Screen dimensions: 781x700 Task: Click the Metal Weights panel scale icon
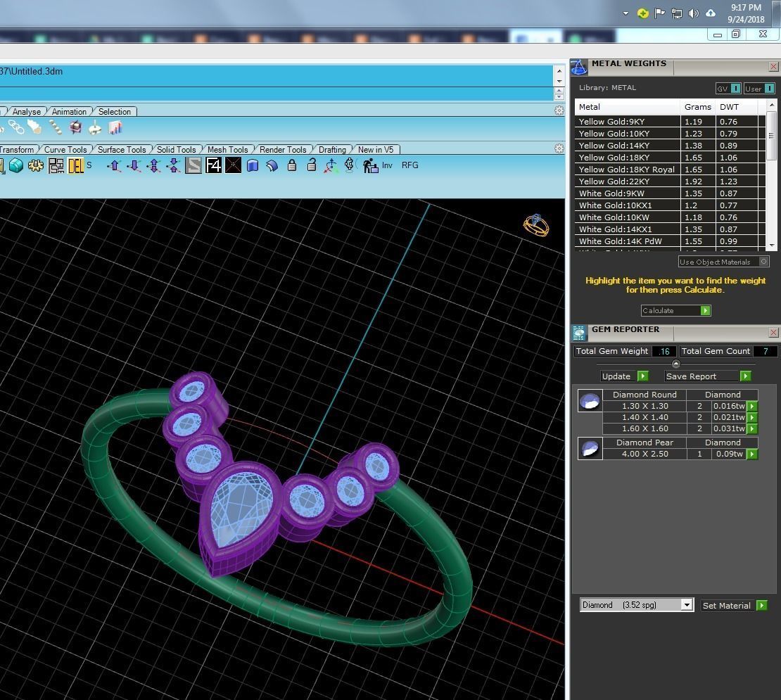579,68
